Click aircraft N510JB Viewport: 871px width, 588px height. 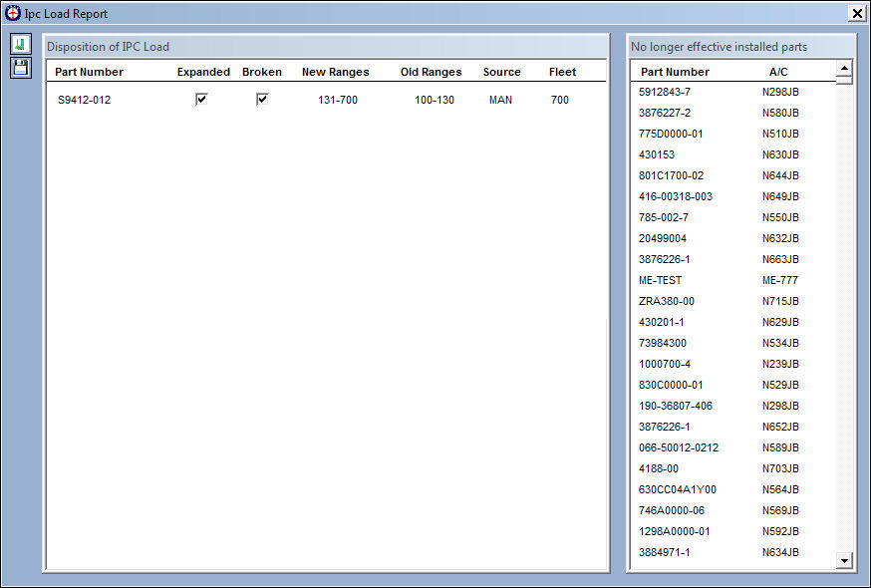click(x=780, y=134)
